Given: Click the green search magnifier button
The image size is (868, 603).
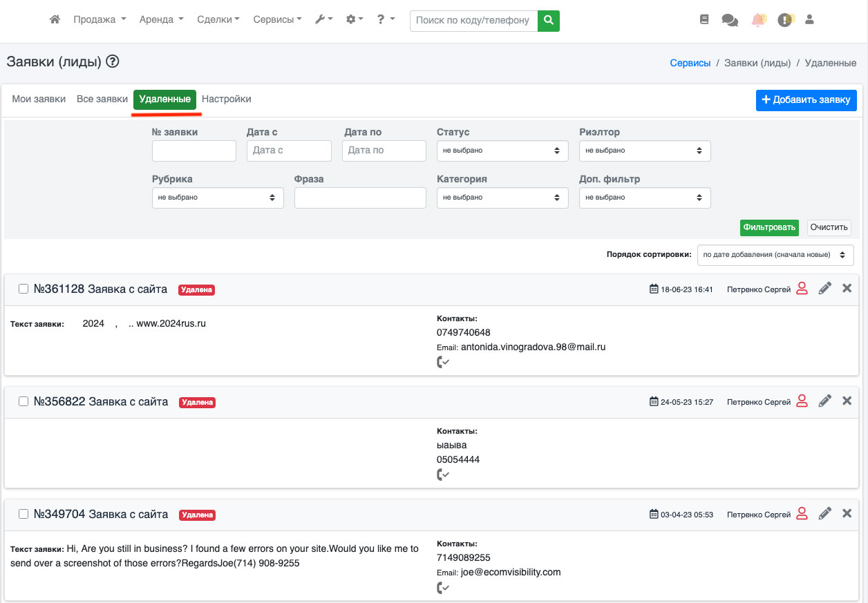Looking at the screenshot, I should point(548,20).
